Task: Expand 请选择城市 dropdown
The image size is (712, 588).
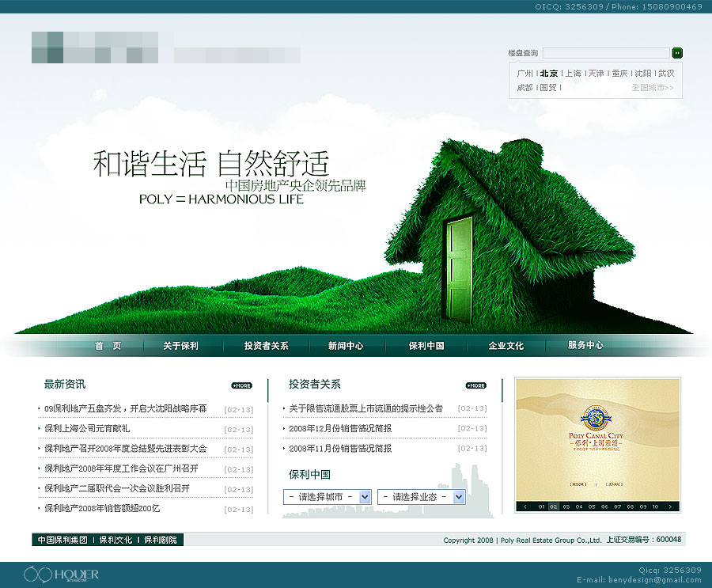Action: [328, 497]
